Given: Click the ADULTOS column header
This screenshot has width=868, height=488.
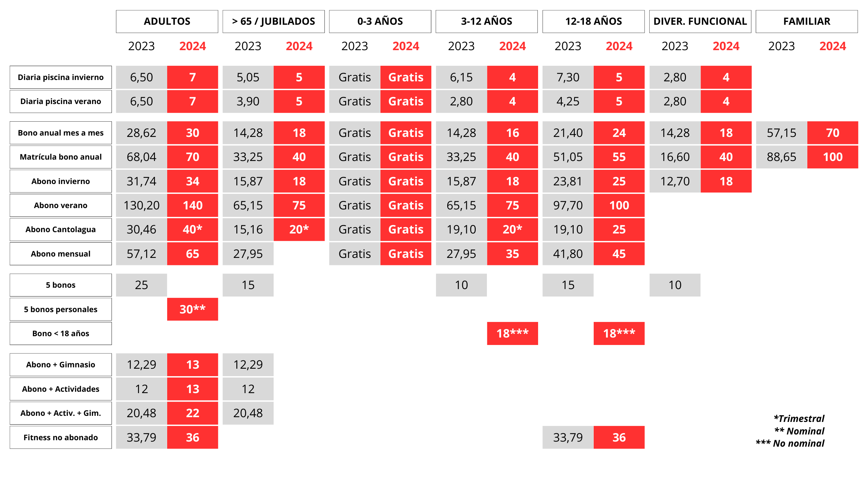Looking at the screenshot, I should pyautogui.click(x=167, y=21).
